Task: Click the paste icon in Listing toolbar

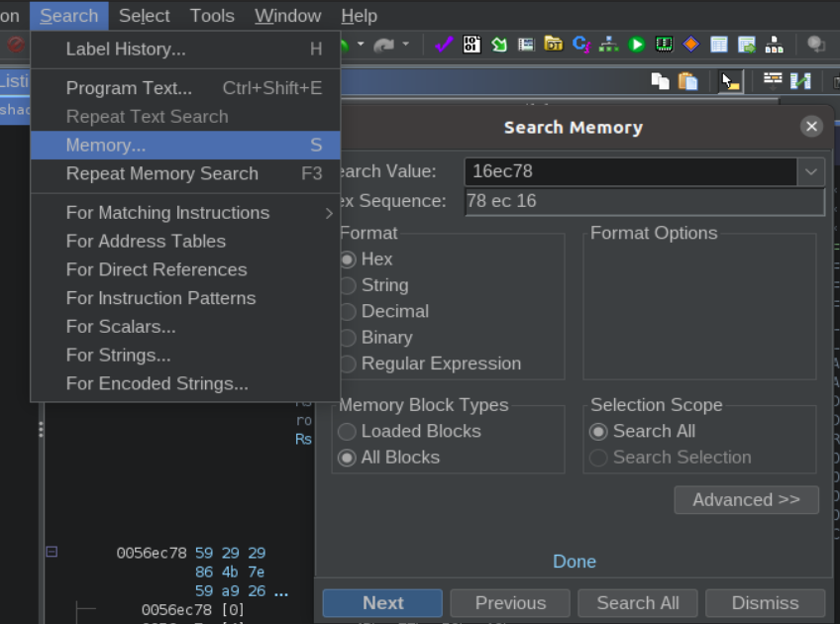Action: click(x=687, y=81)
